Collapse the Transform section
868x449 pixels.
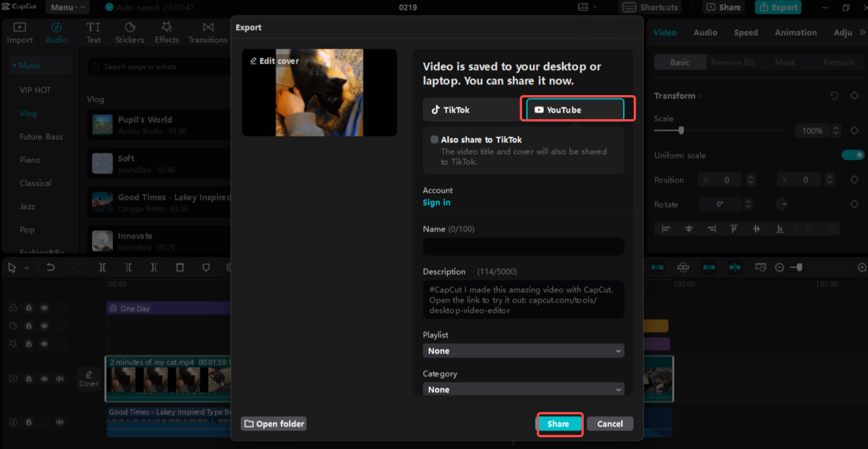pyautogui.click(x=701, y=96)
